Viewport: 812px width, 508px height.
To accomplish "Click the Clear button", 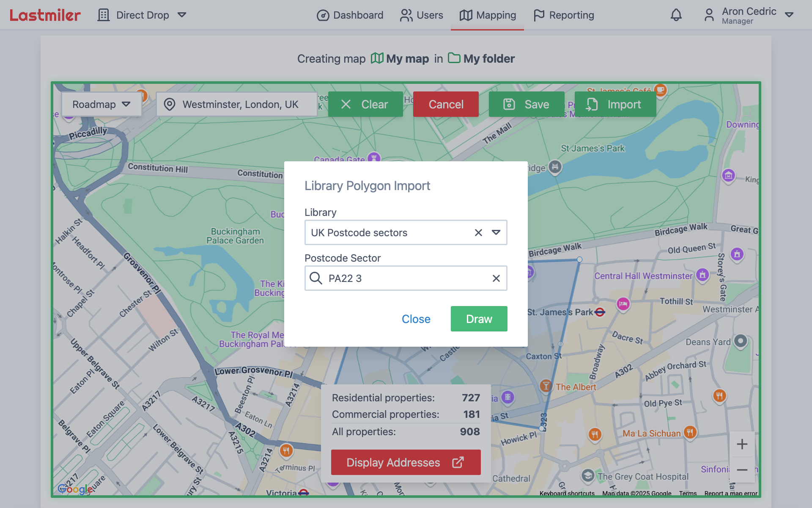I will click(365, 104).
